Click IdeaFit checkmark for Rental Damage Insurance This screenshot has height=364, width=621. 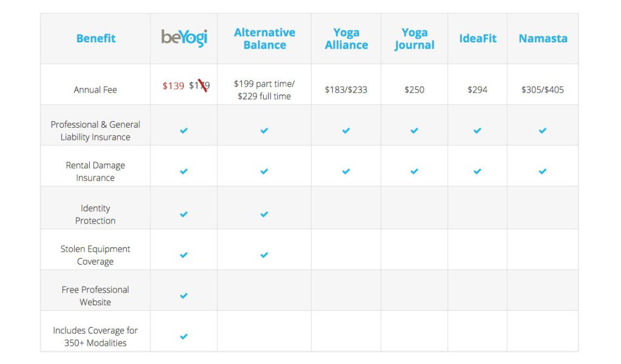point(477,171)
